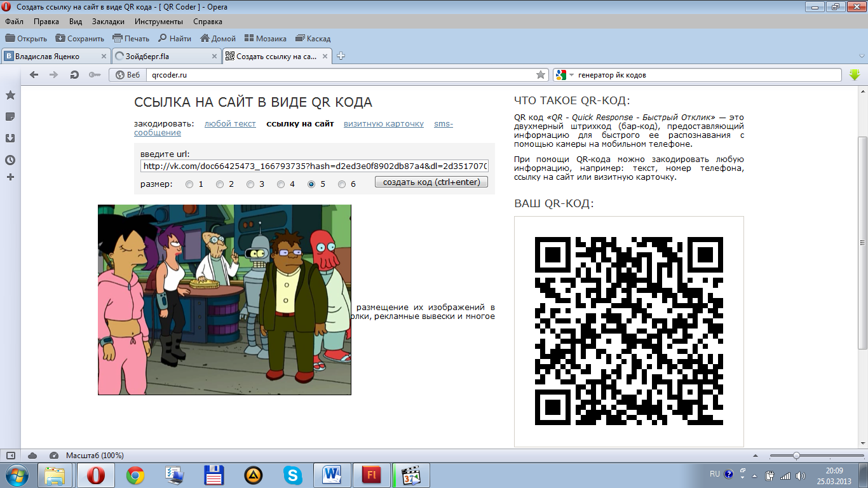The width and height of the screenshot is (868, 488).
Task: Select size radio button 5
Action: point(311,184)
